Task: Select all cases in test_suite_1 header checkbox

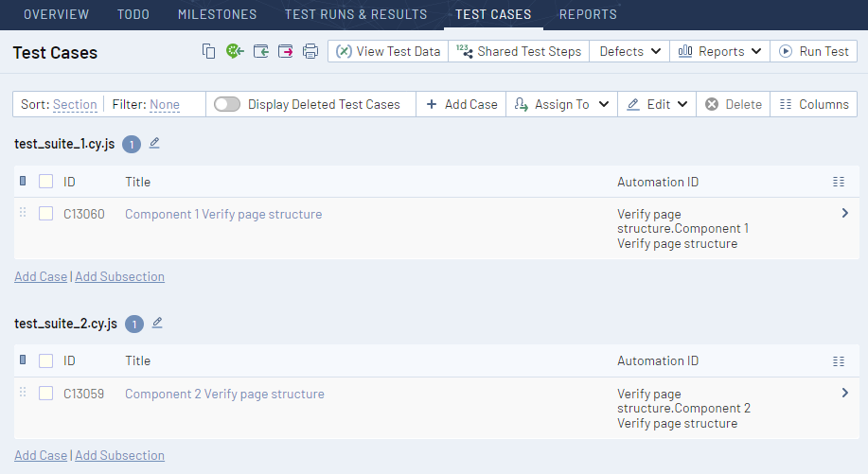Action: point(45,182)
